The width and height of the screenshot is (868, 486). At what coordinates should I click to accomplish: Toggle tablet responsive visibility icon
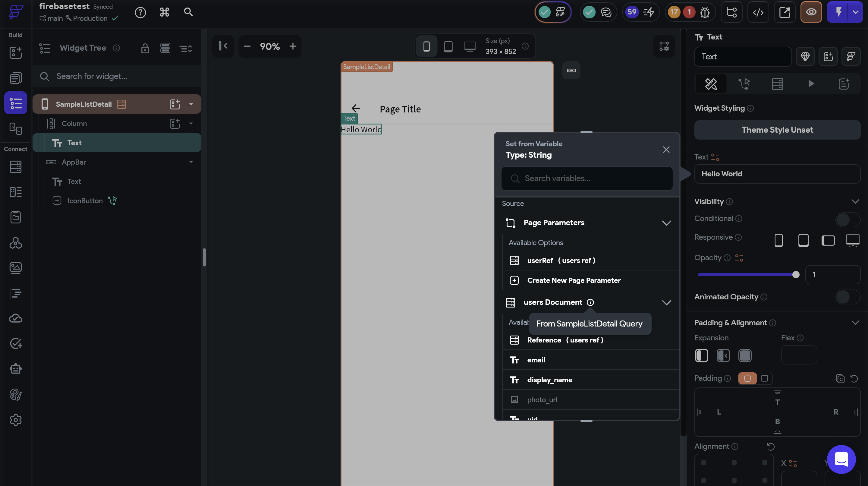click(803, 240)
